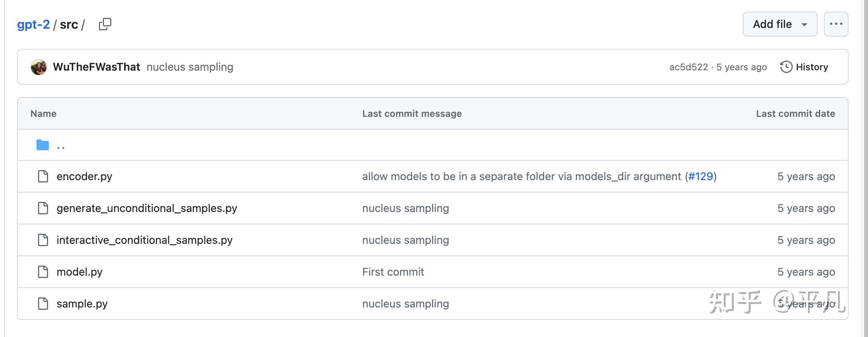Open the encoder.py file

tap(84, 177)
